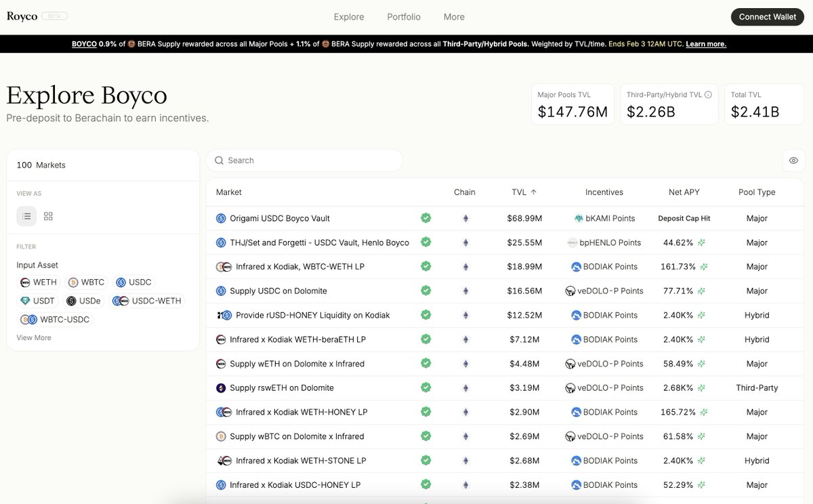
Task: Click Major Pools TVL card
Action: coord(572,104)
